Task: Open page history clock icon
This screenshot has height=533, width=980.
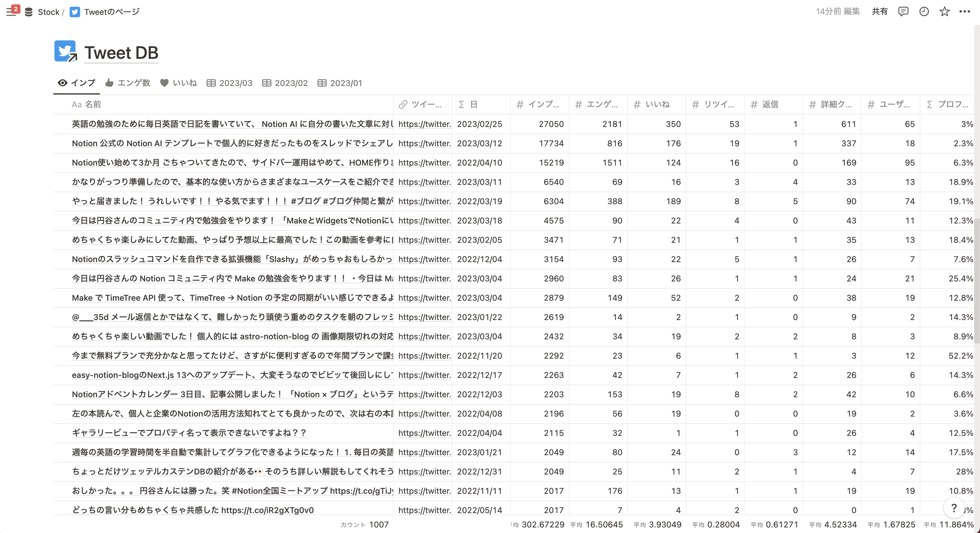Action: pos(924,11)
